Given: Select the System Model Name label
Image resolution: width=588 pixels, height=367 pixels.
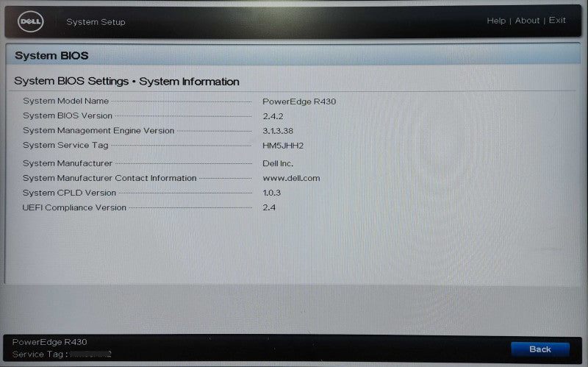Looking at the screenshot, I should tap(65, 101).
